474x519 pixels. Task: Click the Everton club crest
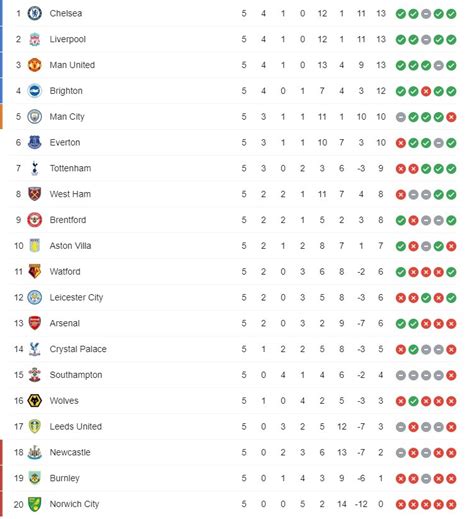(34, 142)
